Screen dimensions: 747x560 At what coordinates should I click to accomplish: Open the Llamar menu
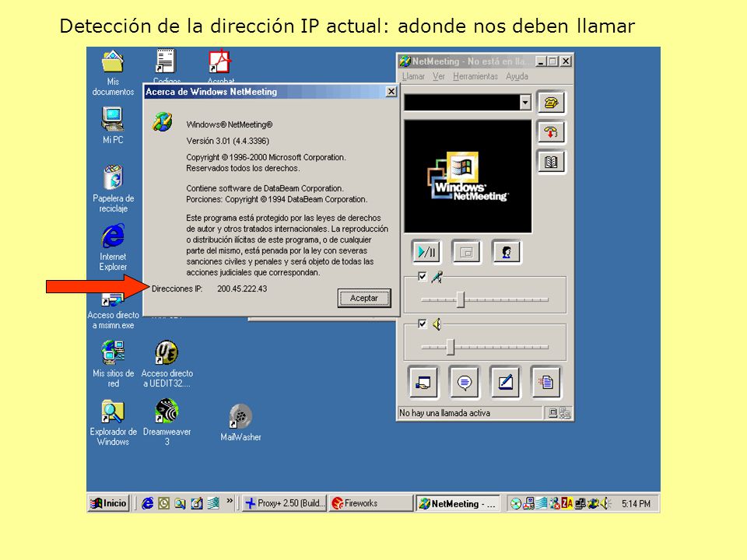[413, 76]
